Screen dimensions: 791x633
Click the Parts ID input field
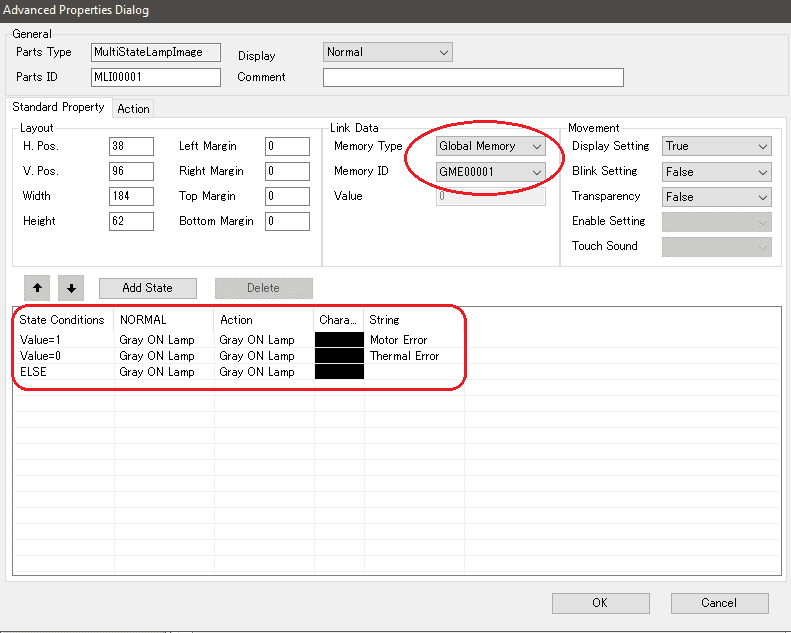(155, 77)
